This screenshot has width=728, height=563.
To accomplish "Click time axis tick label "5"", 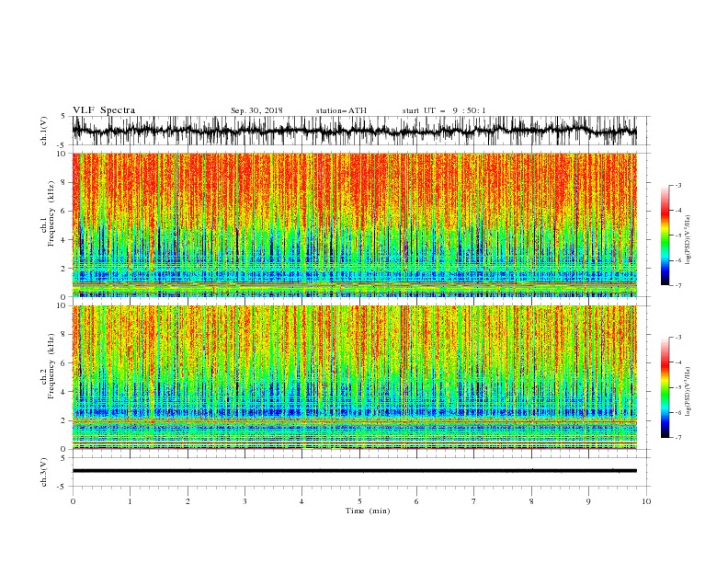I will 359,501.
